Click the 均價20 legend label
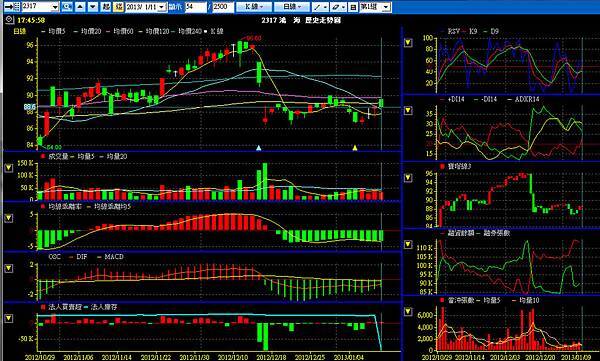600x361 pixels. (91, 31)
